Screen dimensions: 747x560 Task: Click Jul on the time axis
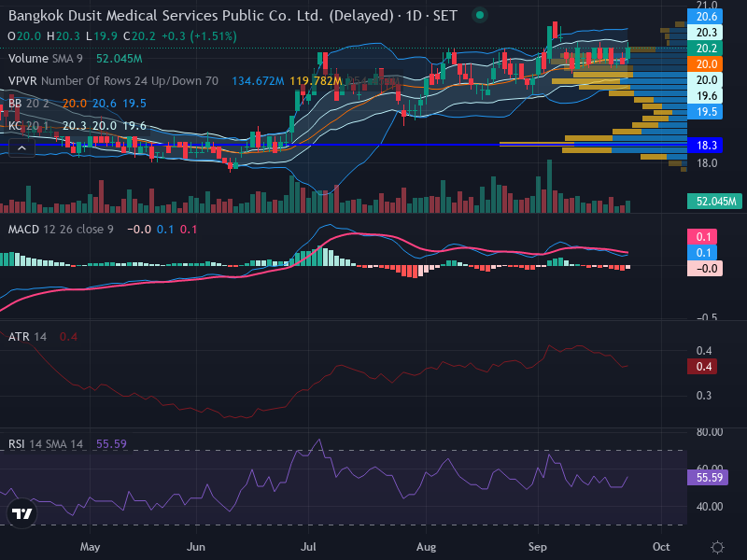(x=308, y=547)
